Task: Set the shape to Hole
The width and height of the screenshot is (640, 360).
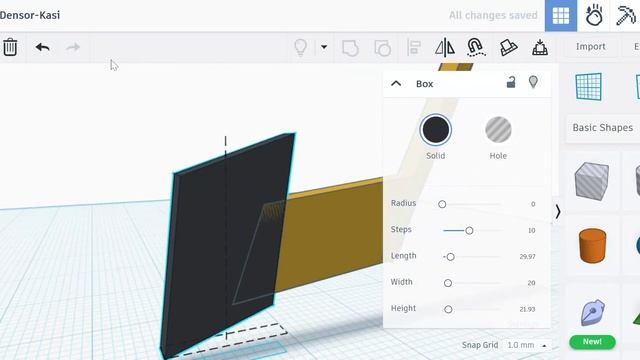Action: tap(498, 130)
